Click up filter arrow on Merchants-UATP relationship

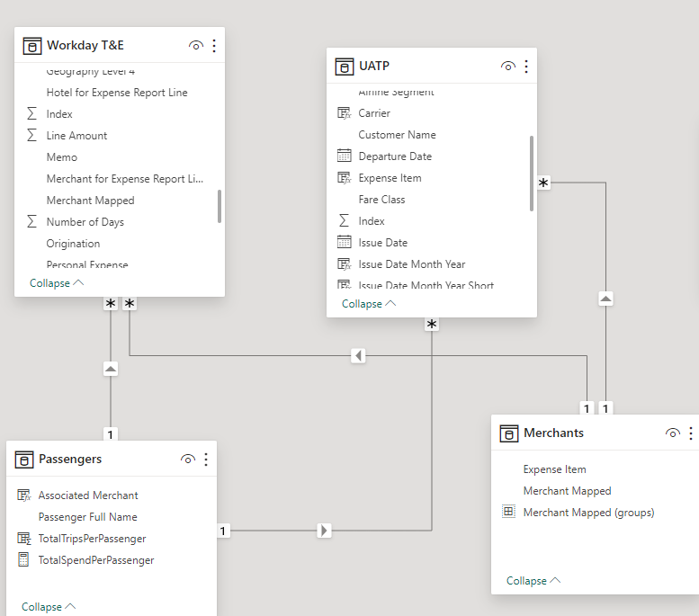[x=605, y=299]
